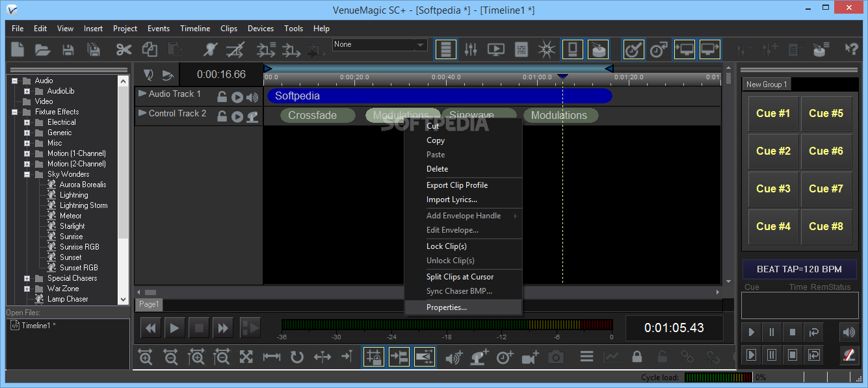Image resolution: width=868 pixels, height=388 pixels.
Task: Collapse the Audio tree node
Action: [14, 81]
